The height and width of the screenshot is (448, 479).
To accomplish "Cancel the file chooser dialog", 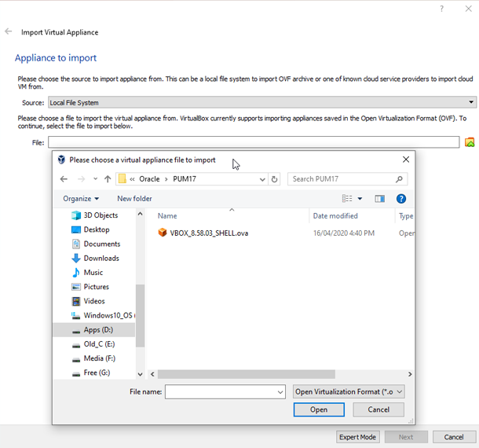I will [378, 409].
